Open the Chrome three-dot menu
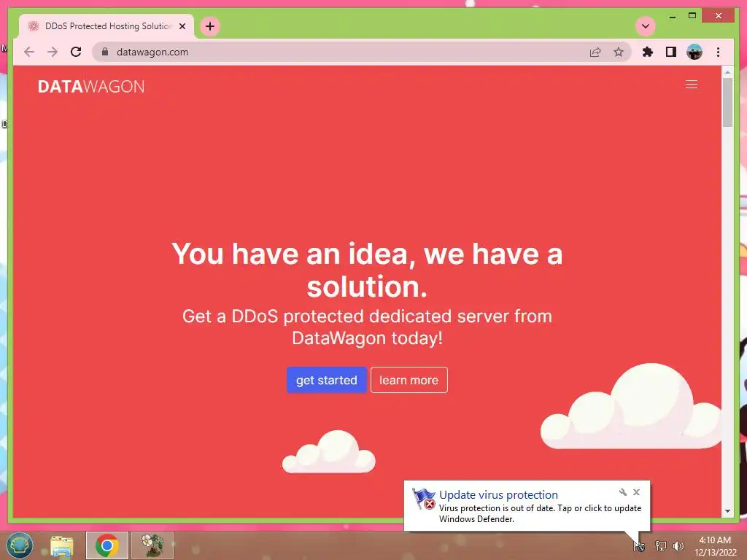This screenshot has height=560, width=747. [x=718, y=52]
